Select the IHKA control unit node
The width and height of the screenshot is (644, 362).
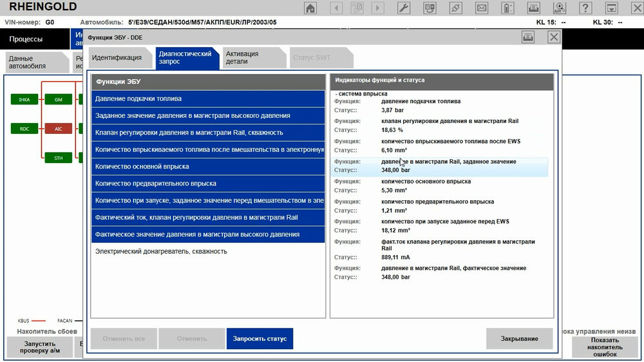pyautogui.click(x=24, y=100)
